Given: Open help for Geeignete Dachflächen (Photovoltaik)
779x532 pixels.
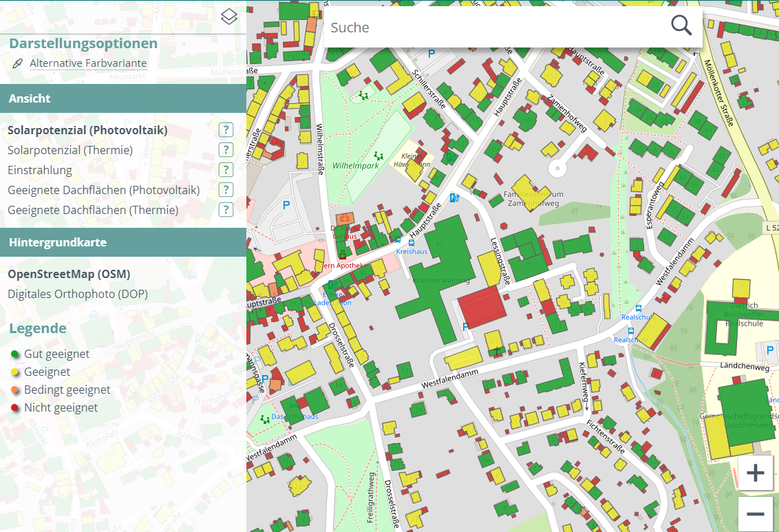Looking at the screenshot, I should 226,190.
